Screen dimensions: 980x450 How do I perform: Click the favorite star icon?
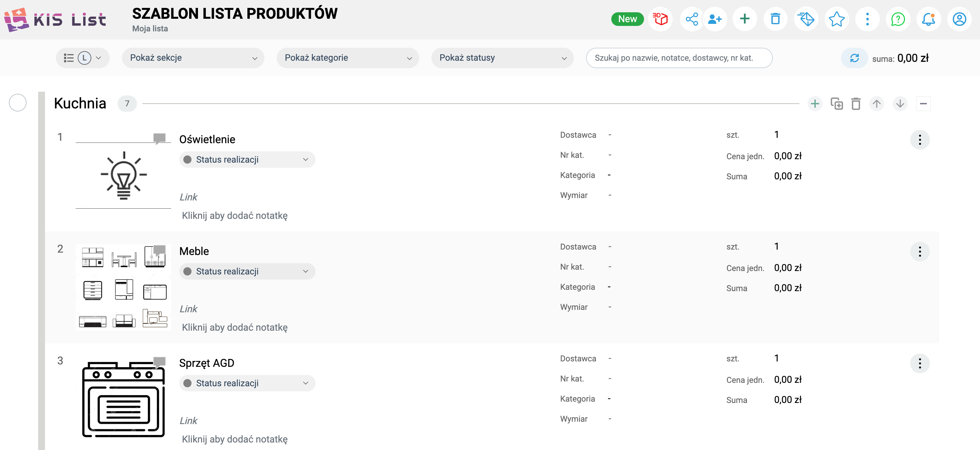point(837,19)
